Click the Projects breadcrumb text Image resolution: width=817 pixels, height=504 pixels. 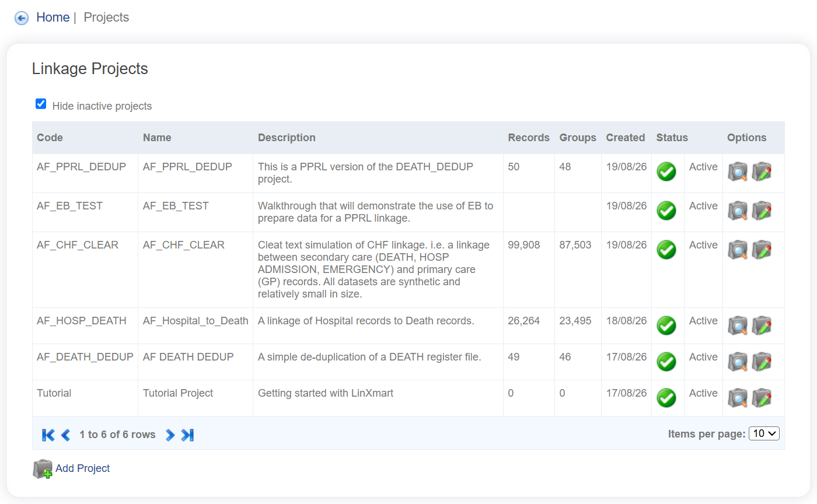tap(106, 17)
